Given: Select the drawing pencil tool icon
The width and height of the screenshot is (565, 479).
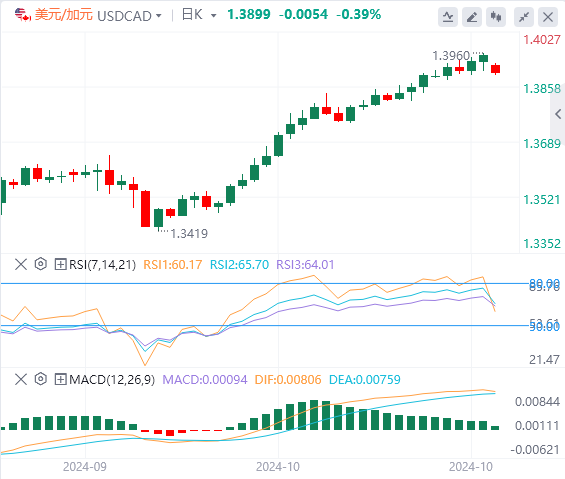Looking at the screenshot, I should [472, 17].
